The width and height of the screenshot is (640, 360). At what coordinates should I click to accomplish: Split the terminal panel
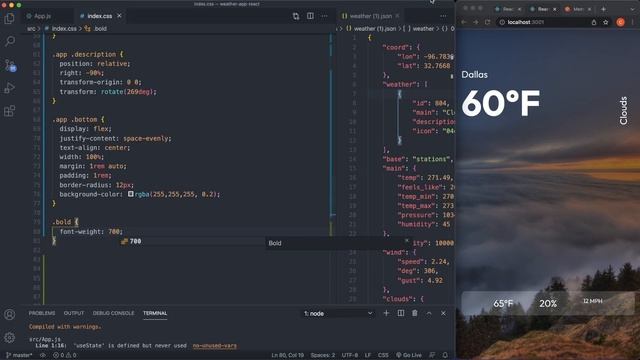[x=401, y=313]
